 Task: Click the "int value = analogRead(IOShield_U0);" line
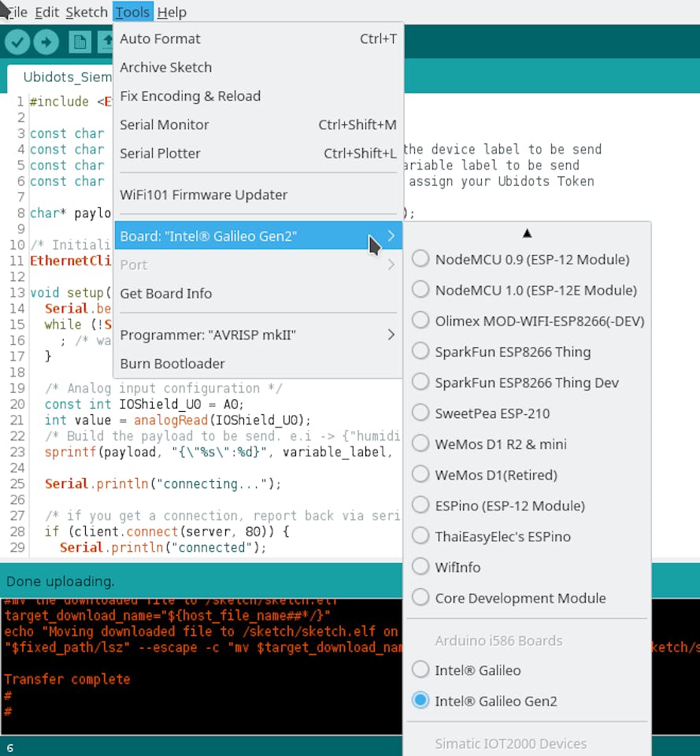click(x=177, y=420)
